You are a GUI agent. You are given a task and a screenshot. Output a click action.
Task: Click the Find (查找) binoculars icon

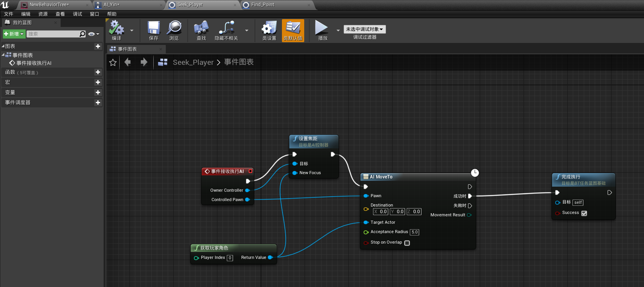coord(201,30)
